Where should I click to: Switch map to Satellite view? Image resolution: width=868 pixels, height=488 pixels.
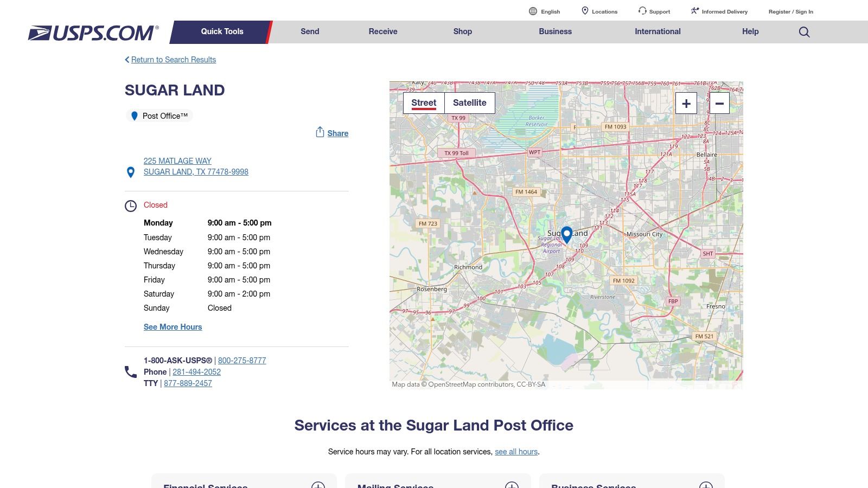coord(470,103)
